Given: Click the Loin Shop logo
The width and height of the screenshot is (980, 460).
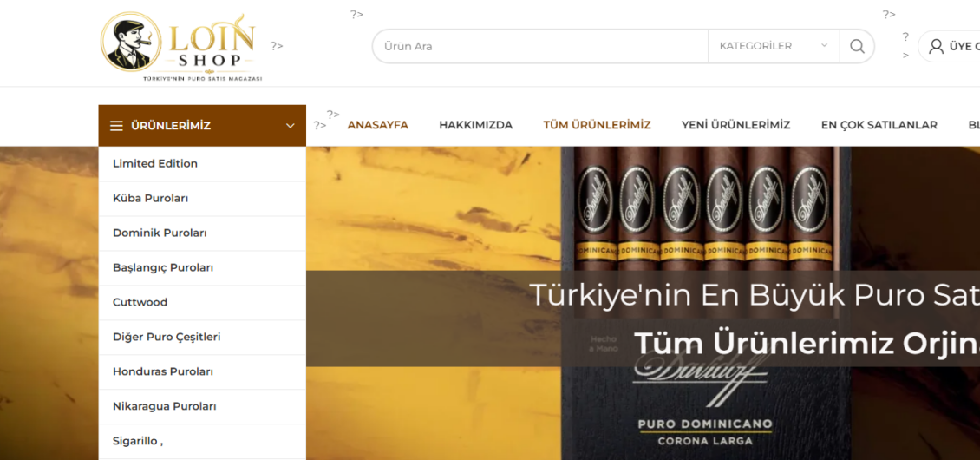Looking at the screenshot, I should tap(181, 47).
